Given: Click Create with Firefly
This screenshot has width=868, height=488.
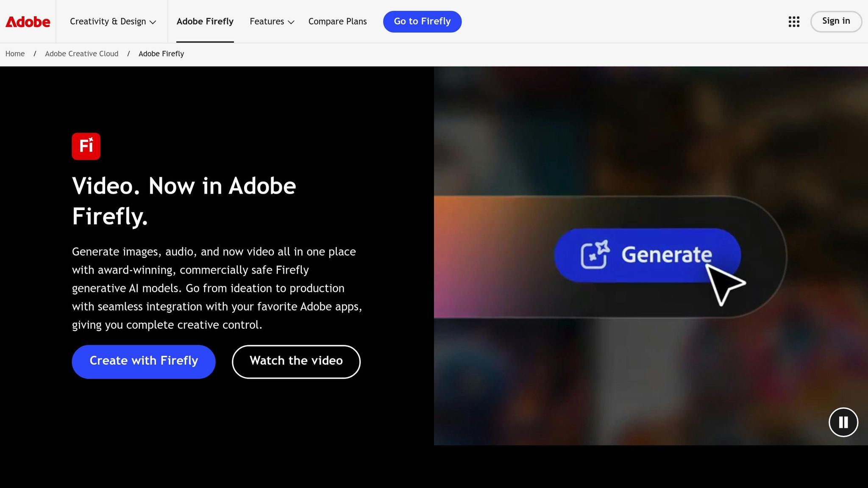Looking at the screenshot, I should pyautogui.click(x=144, y=361).
